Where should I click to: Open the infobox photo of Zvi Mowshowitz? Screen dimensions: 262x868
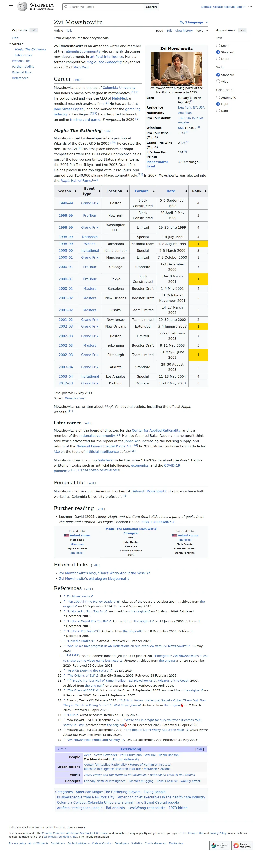tap(176, 69)
